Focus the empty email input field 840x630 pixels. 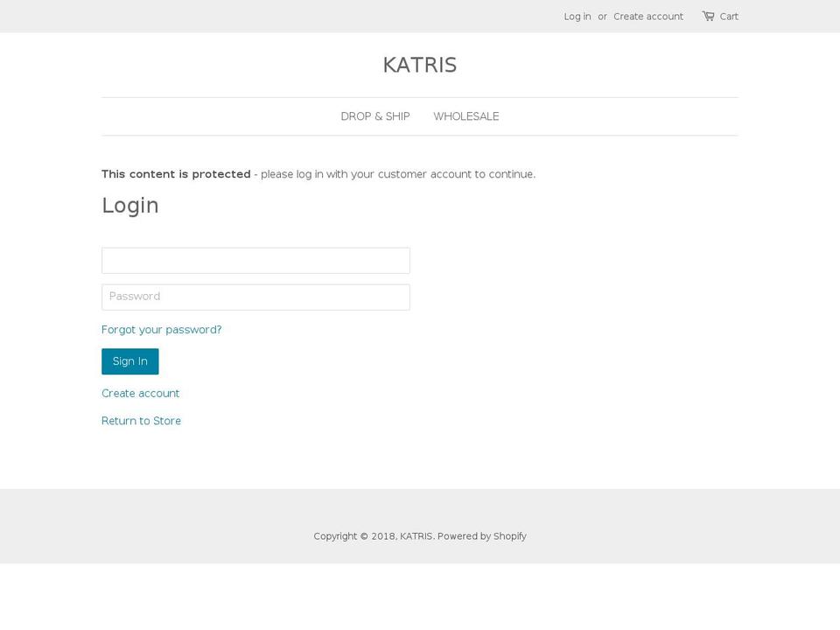coord(255,261)
